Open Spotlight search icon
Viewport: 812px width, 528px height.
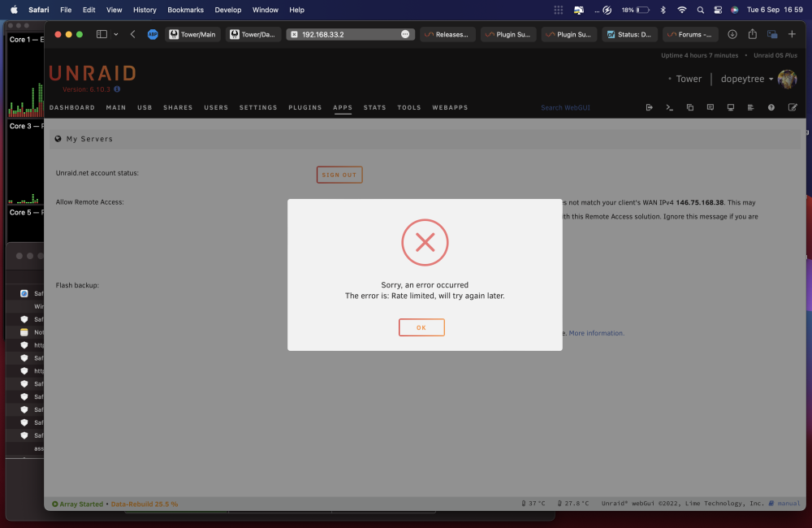(x=700, y=10)
